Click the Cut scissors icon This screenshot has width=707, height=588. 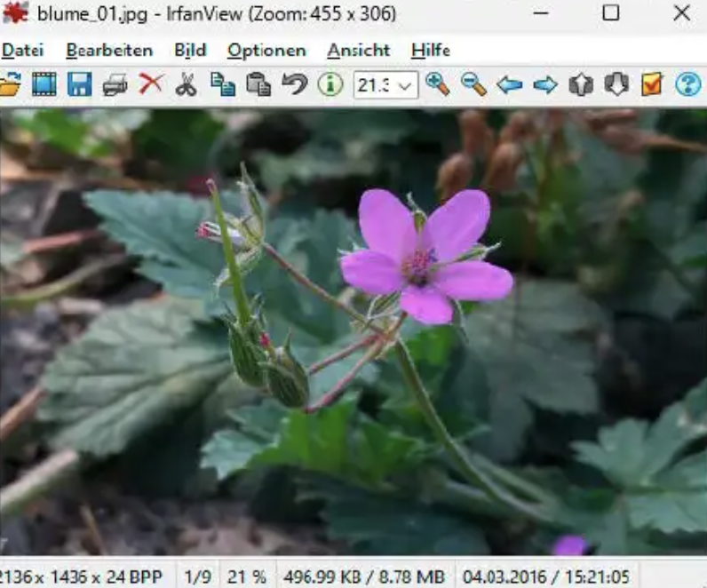pyautogui.click(x=186, y=85)
